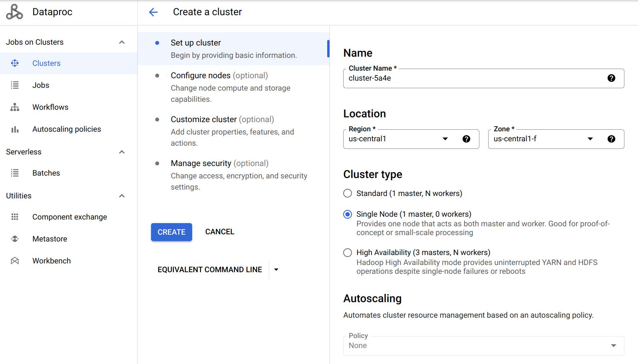Screen dimensions: 638x364
Task: Select Single Node cluster type
Action: [x=348, y=214]
